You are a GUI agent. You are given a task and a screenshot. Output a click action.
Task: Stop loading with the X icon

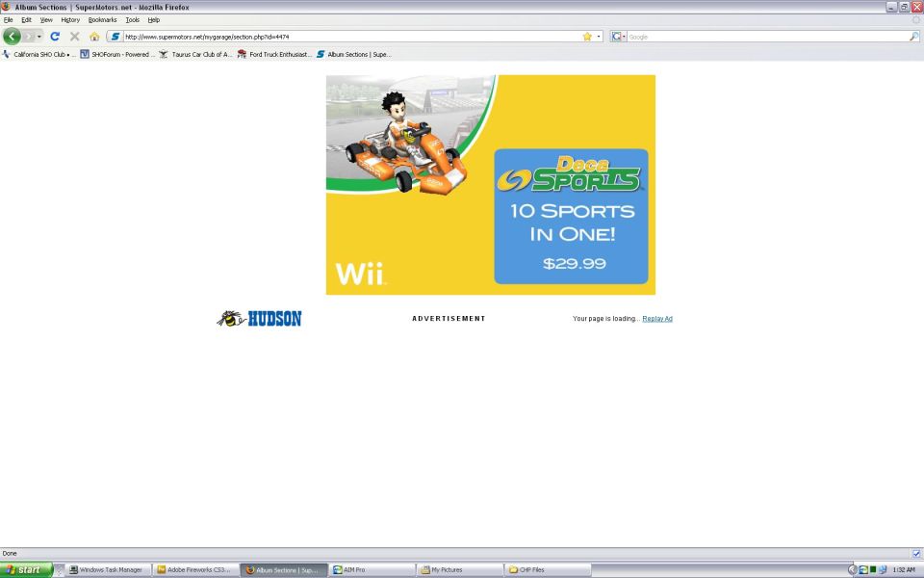click(x=75, y=37)
